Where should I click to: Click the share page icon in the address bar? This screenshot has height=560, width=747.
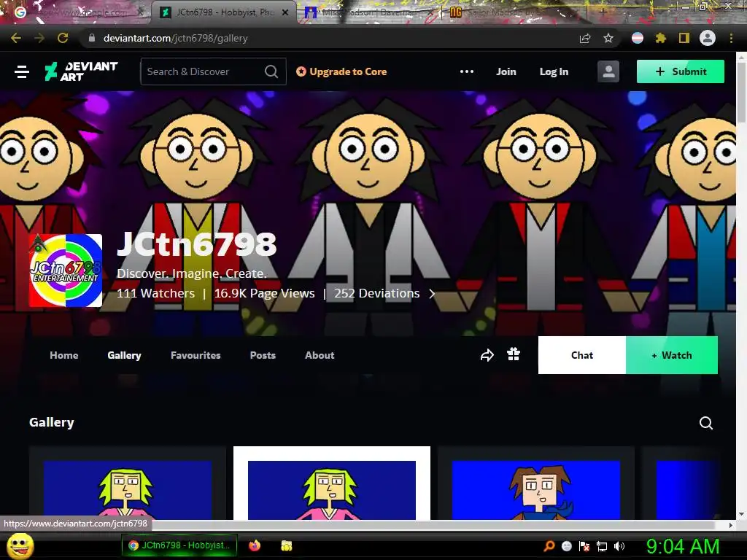tap(585, 38)
